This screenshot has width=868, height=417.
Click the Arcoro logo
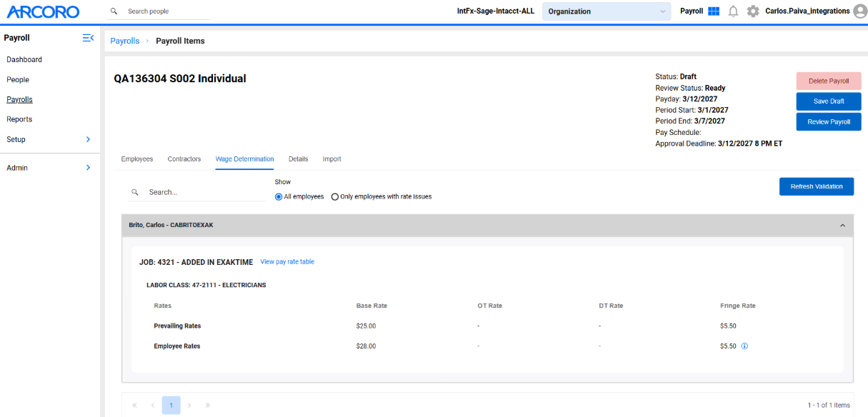point(43,11)
